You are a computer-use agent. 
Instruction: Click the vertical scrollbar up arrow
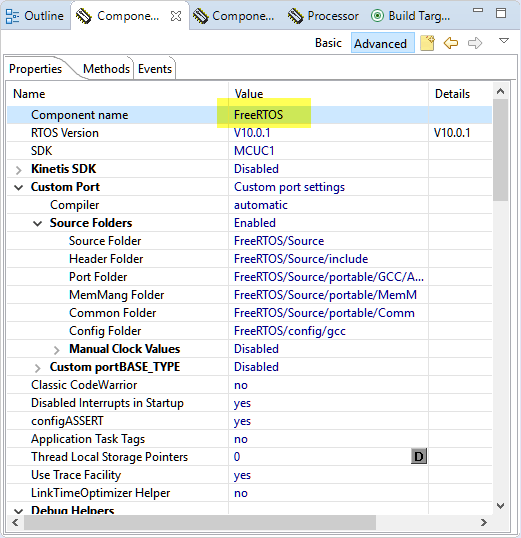click(x=500, y=91)
